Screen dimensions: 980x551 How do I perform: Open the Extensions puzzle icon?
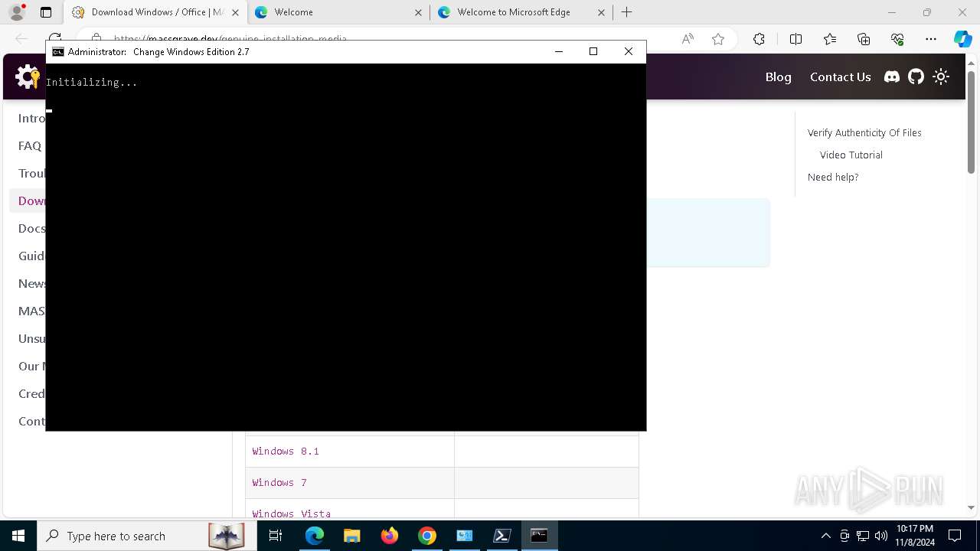(759, 39)
